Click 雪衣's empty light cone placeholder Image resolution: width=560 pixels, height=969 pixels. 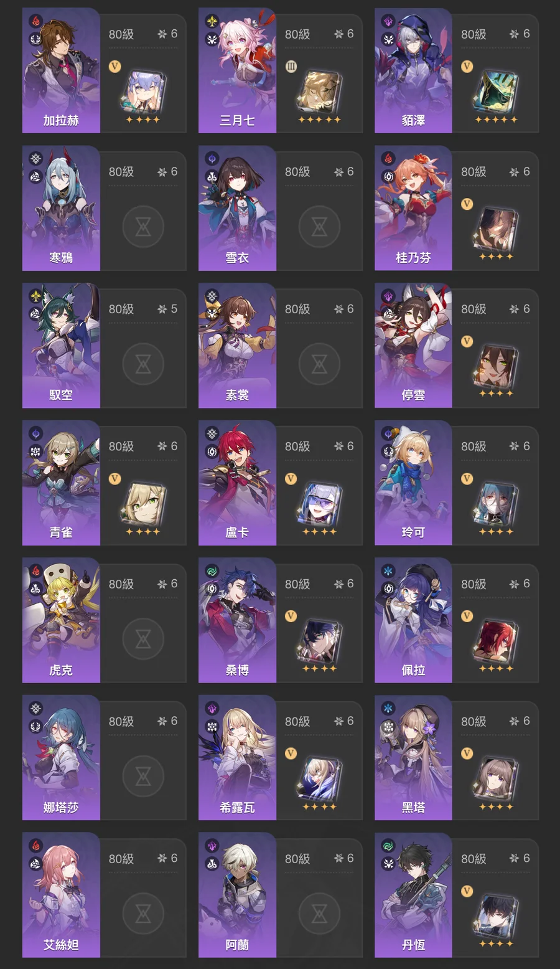tap(319, 226)
